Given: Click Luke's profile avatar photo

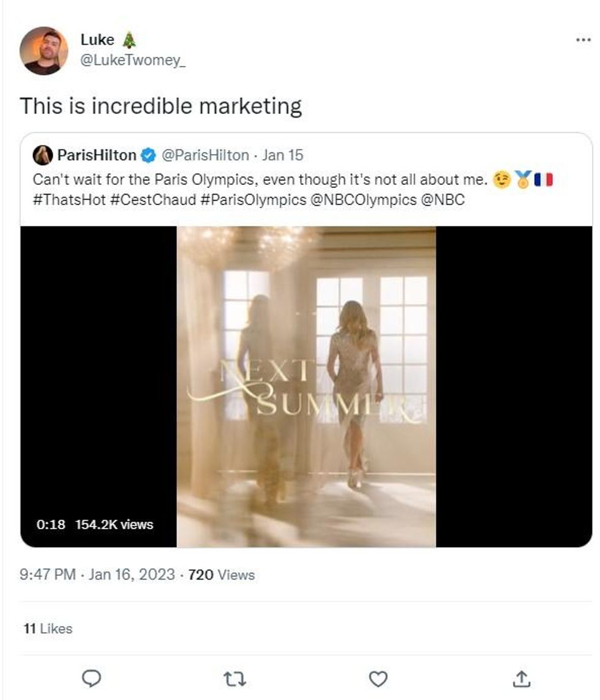Looking at the screenshot, I should 43,51.
